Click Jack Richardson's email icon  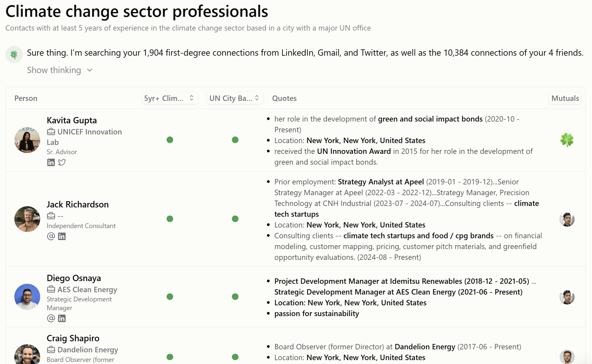(x=51, y=236)
